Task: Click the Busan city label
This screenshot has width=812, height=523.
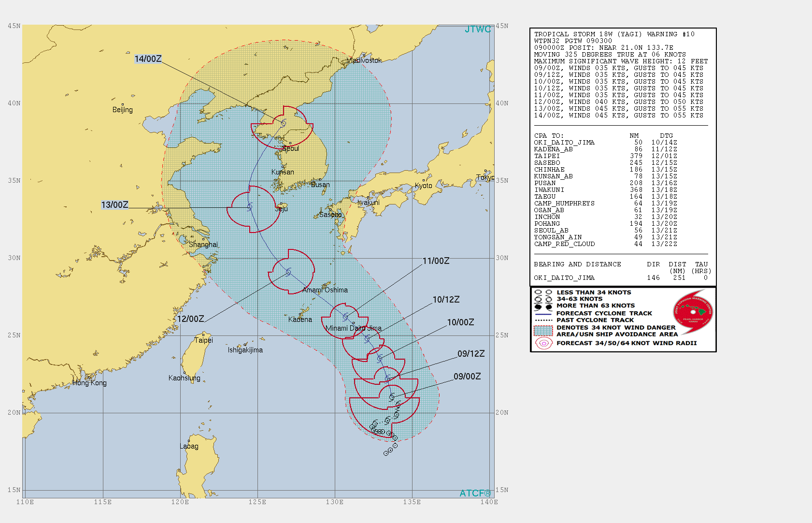Action: (320, 185)
